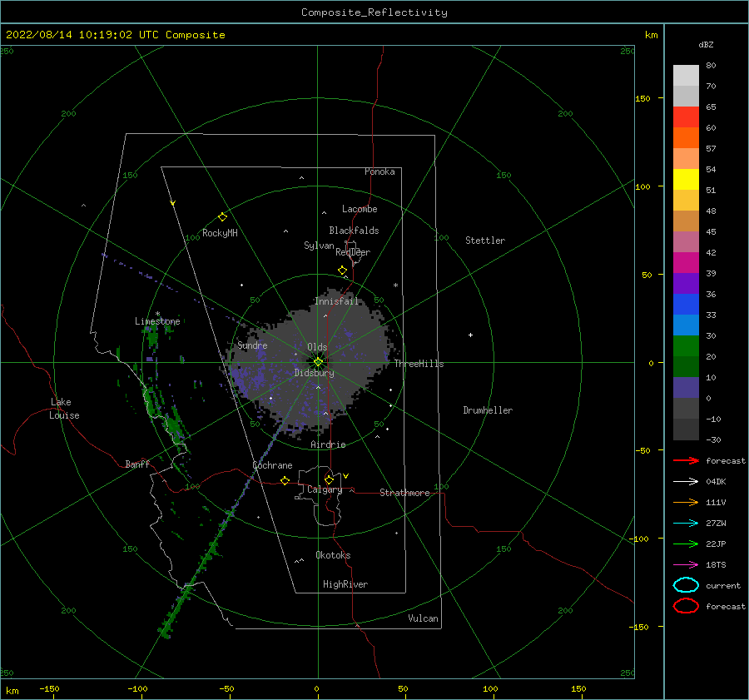The height and width of the screenshot is (700, 749).
Task: Click the Sylvan label
Action: (319, 246)
